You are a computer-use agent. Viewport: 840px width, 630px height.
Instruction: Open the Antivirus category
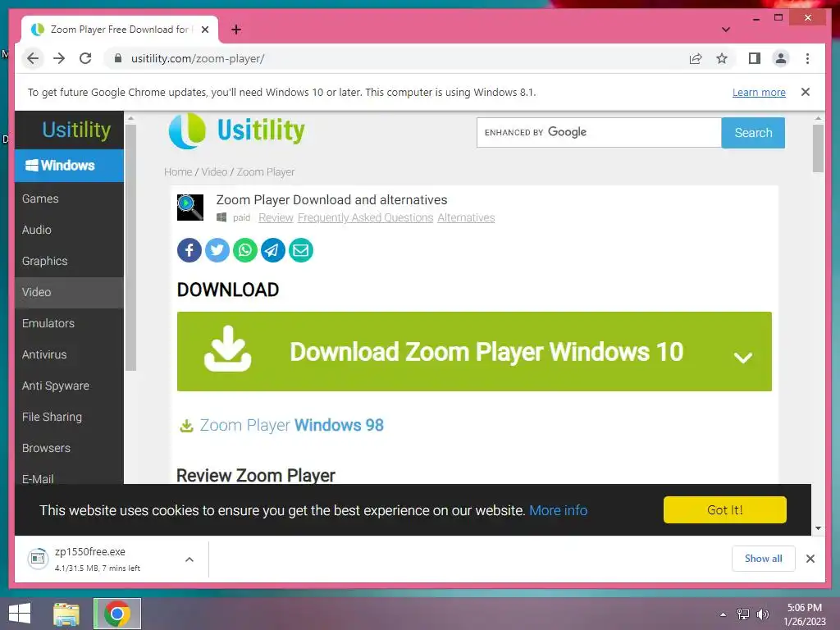point(69,354)
